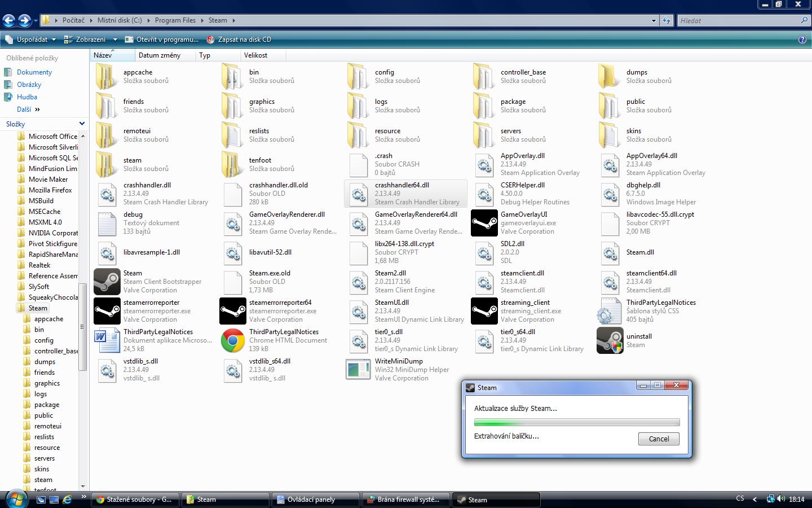Click the uninstall Steam icon
The width and height of the screenshot is (812, 508).
(x=610, y=340)
